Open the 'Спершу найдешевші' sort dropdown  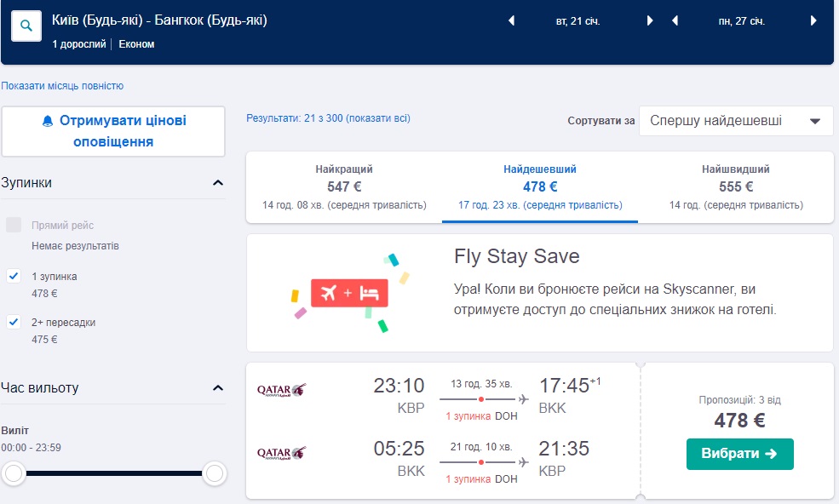click(736, 121)
